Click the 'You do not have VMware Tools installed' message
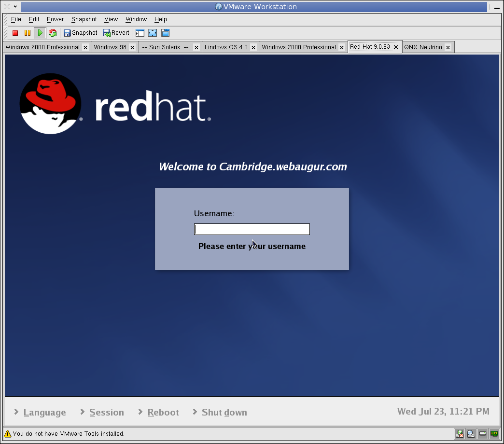The image size is (504, 444). tap(69, 434)
